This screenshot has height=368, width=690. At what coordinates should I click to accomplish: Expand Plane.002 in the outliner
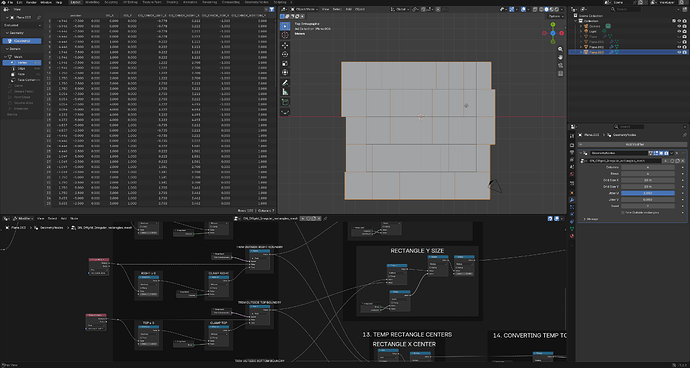pyautogui.click(x=581, y=47)
